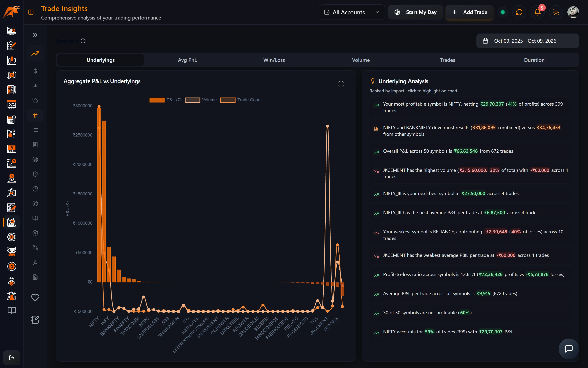Open the All Accounts dropdown

[x=352, y=12]
